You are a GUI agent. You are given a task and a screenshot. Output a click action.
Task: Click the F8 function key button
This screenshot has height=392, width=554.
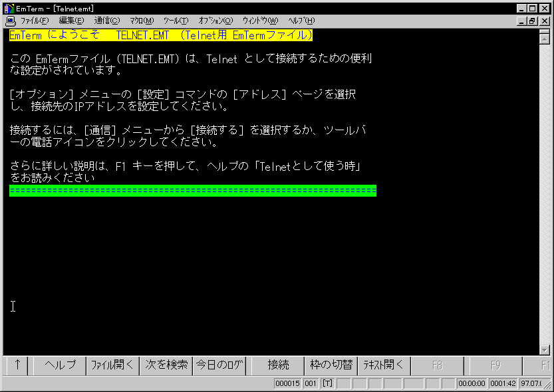click(x=438, y=365)
